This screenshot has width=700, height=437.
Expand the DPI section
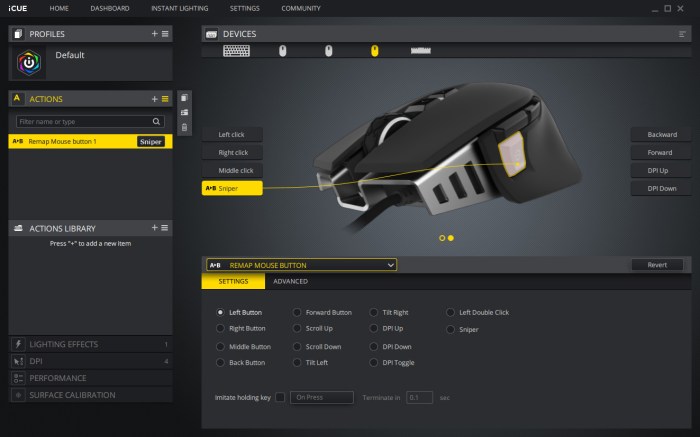pyautogui.click(x=91, y=361)
